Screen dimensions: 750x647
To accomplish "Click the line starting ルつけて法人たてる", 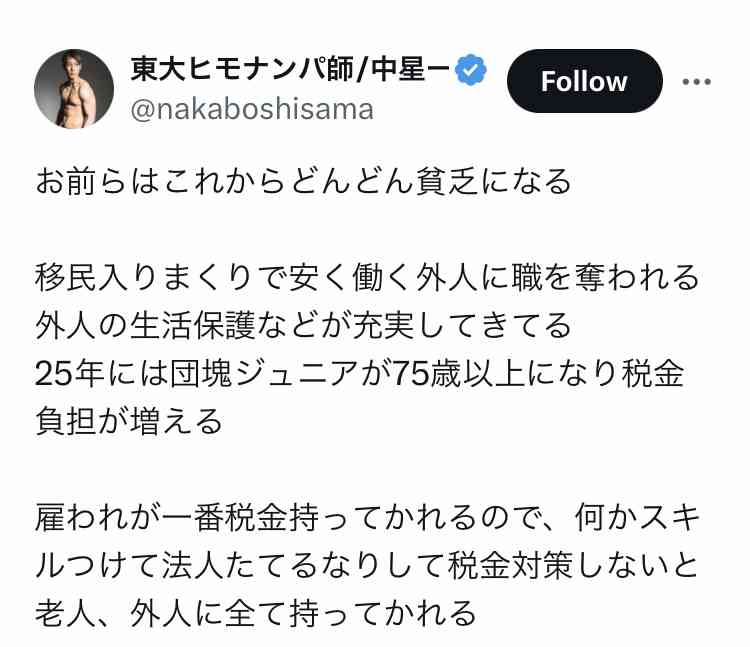I will click(367, 566).
